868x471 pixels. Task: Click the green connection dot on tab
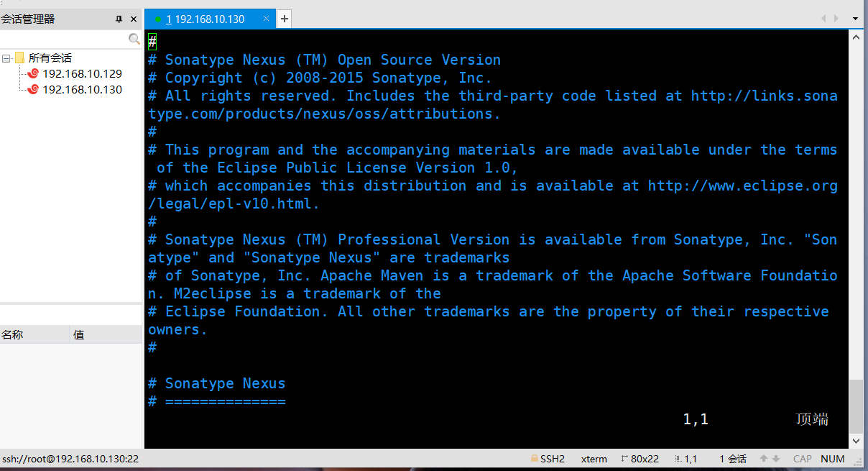point(158,19)
